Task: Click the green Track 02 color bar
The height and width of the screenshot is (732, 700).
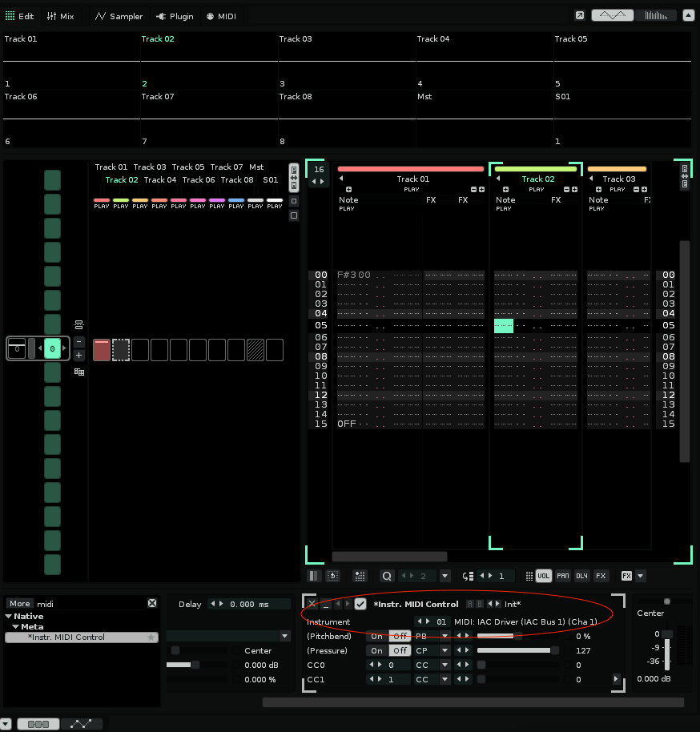Action: [536, 169]
